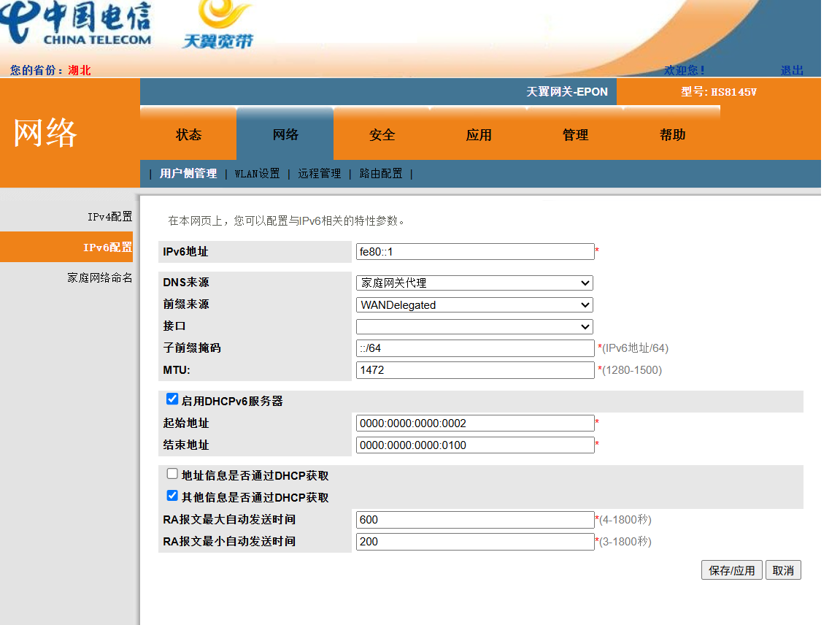
Task: Click the 天翼网关-EPON label
Action: [567, 92]
